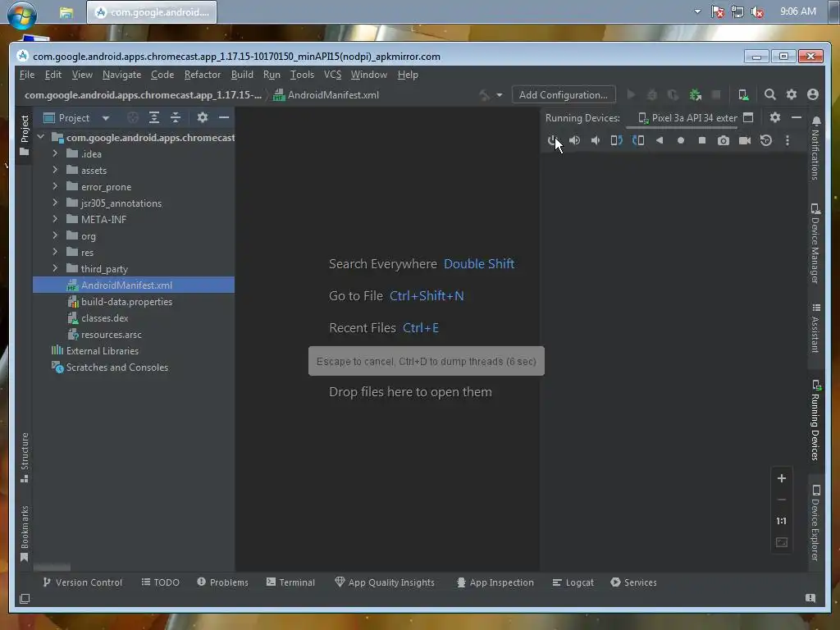Open the Tools menu
Image resolution: width=840 pixels, height=630 pixels.
[302, 75]
